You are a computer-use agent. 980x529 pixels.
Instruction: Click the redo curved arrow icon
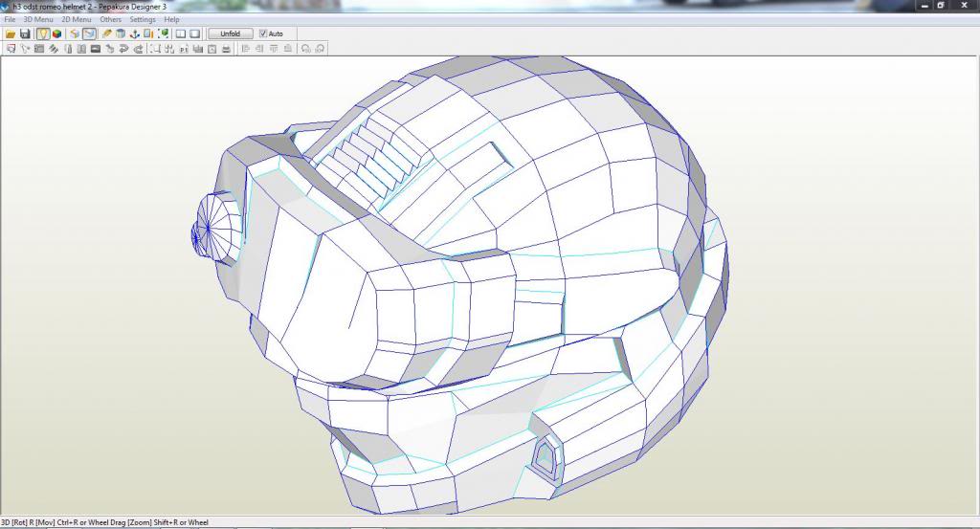pyautogui.click(x=138, y=49)
